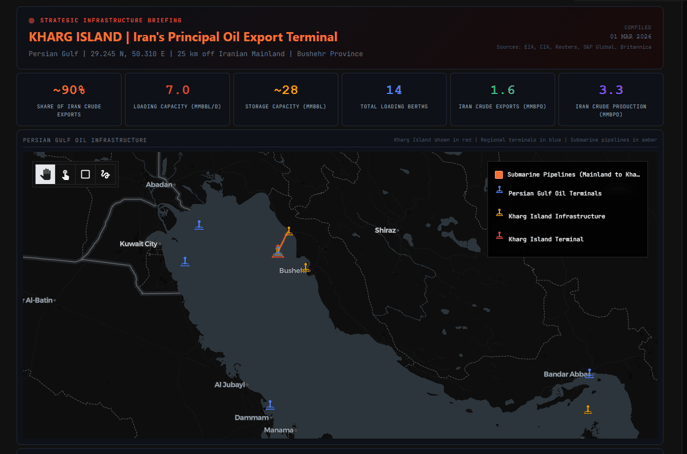
Task: Select the pan hand tool
Action: click(x=45, y=174)
